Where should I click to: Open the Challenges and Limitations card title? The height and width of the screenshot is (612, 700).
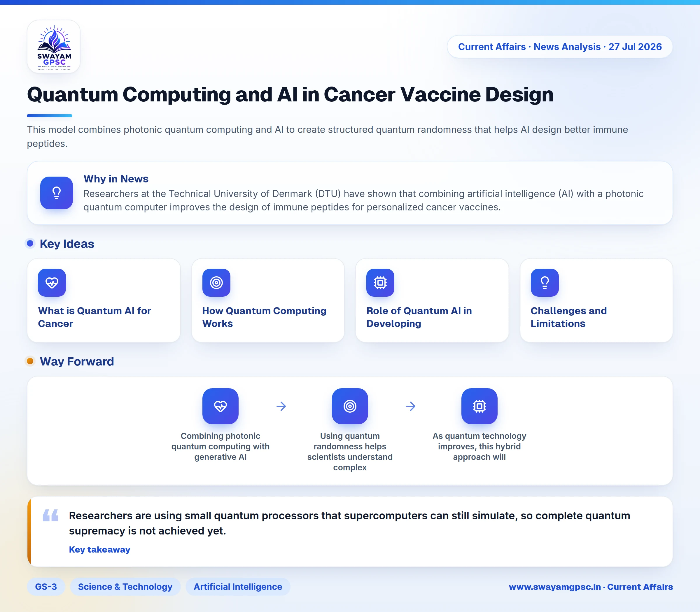tap(569, 317)
